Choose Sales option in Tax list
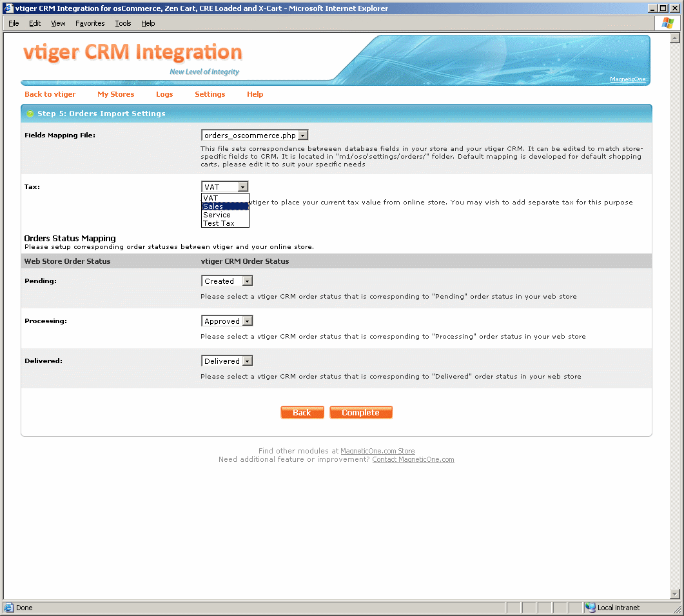 [225, 206]
